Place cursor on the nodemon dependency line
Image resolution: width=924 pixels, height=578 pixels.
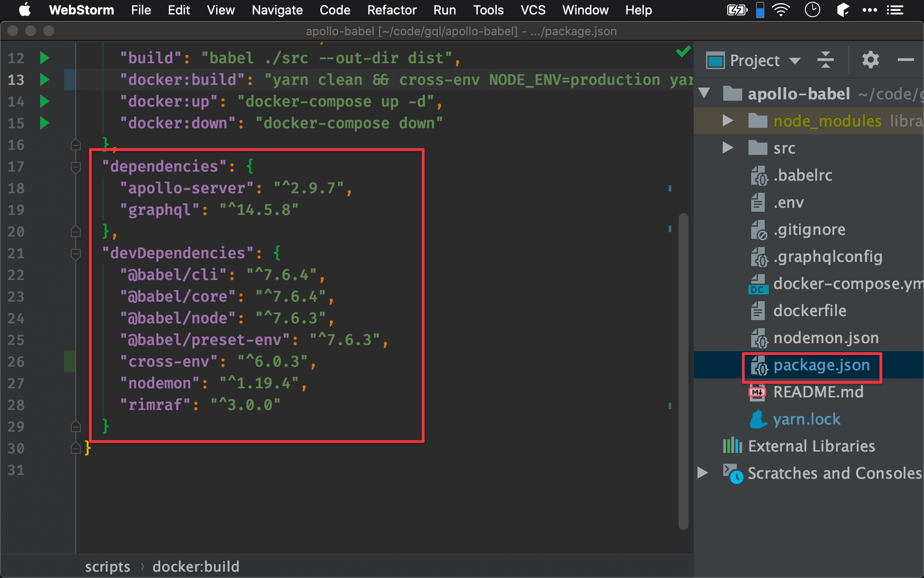213,383
